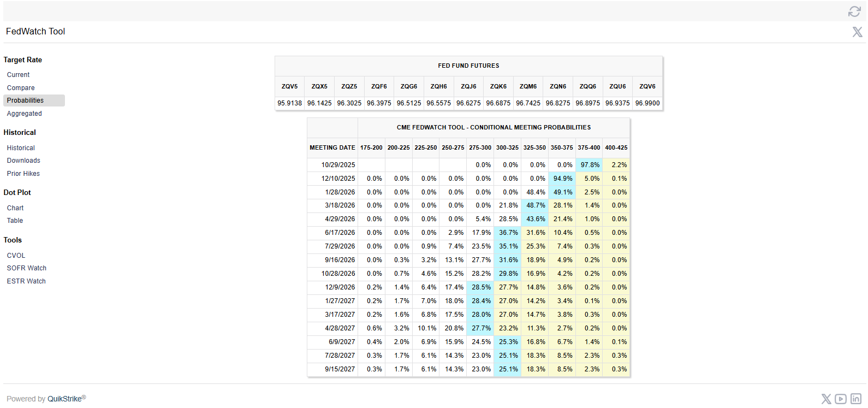Click the ZQV5 futures column header
This screenshot has height=408, width=868.
pos(289,86)
